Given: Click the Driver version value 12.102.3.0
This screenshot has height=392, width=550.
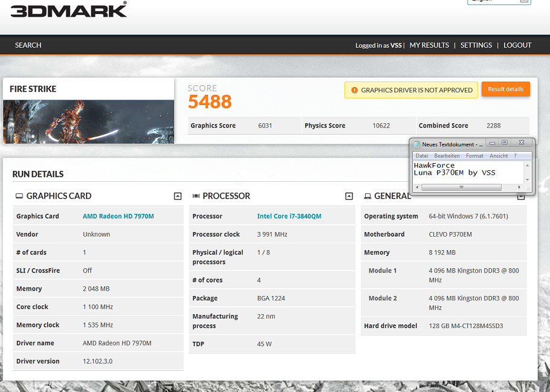Looking at the screenshot, I should click(97, 361).
